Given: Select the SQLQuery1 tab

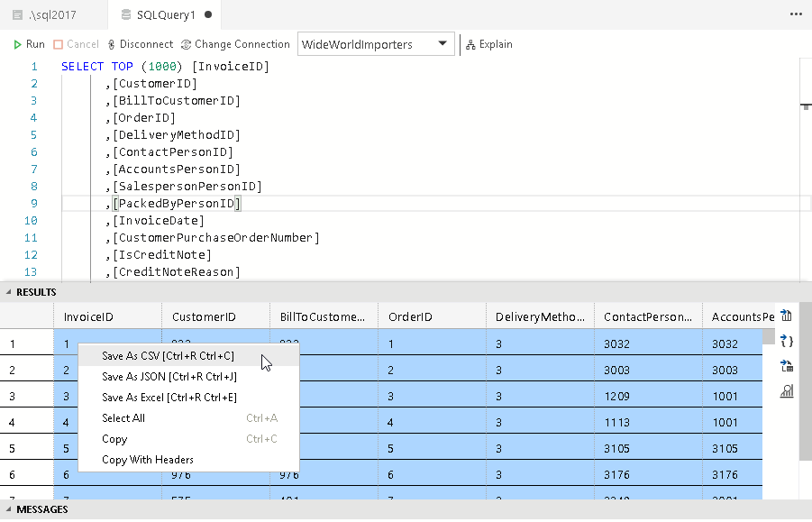Looking at the screenshot, I should tap(165, 15).
